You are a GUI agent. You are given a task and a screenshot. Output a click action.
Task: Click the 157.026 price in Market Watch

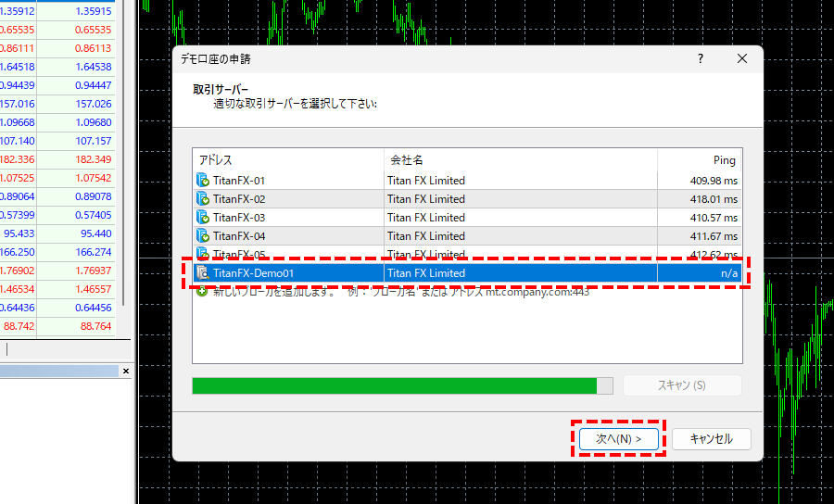click(x=93, y=104)
